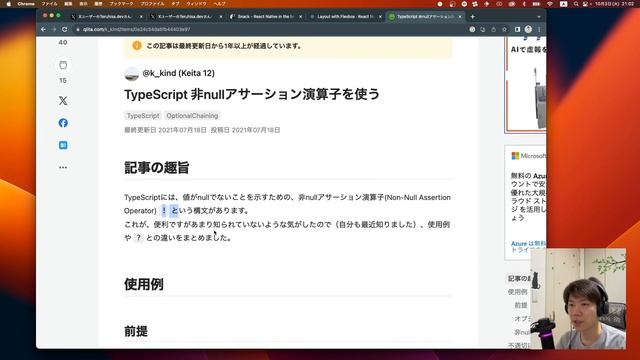The image size is (640, 360).
Task: Bookmark this page with star icon
Action: pos(504,29)
